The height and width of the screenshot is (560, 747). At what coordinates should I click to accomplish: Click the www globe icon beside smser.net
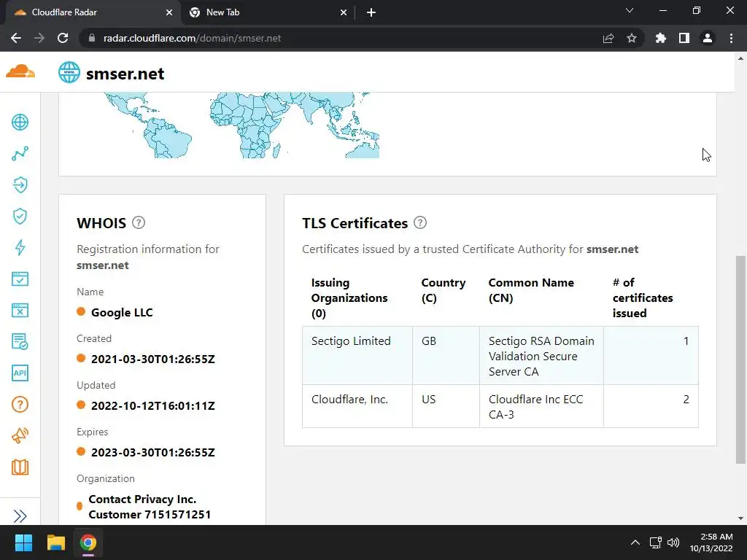pos(69,72)
